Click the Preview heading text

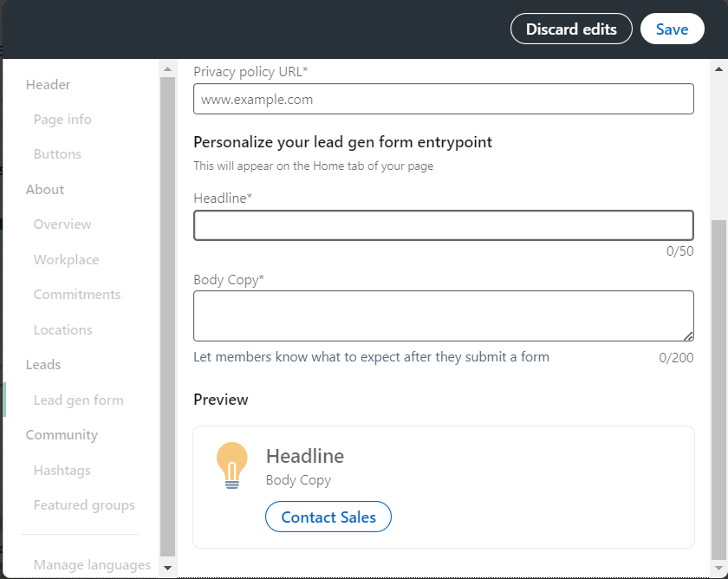click(220, 400)
